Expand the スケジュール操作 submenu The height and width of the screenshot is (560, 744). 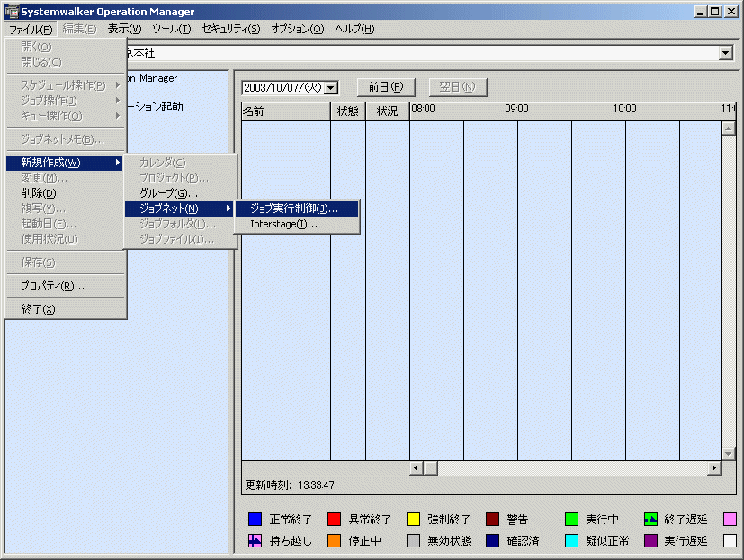[66, 85]
